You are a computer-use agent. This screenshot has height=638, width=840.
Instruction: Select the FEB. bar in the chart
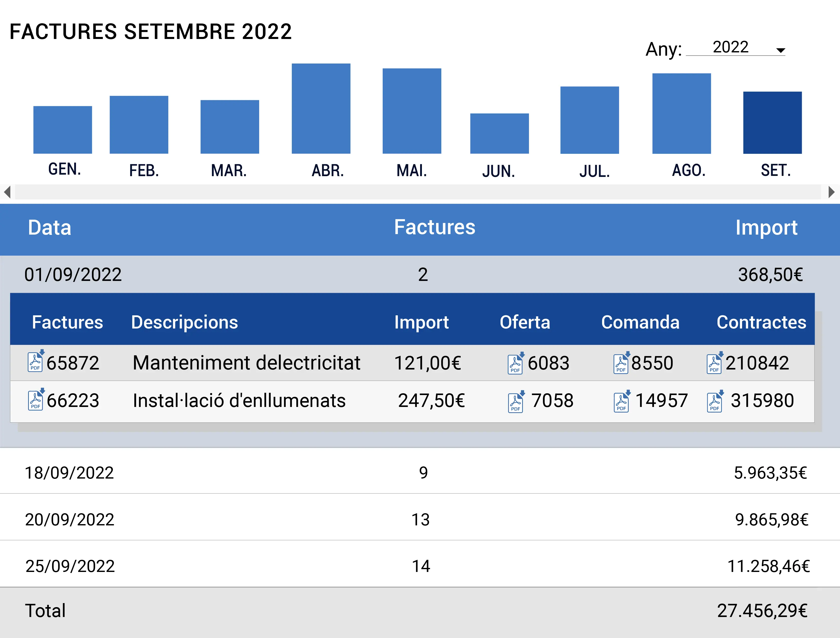[139, 125]
